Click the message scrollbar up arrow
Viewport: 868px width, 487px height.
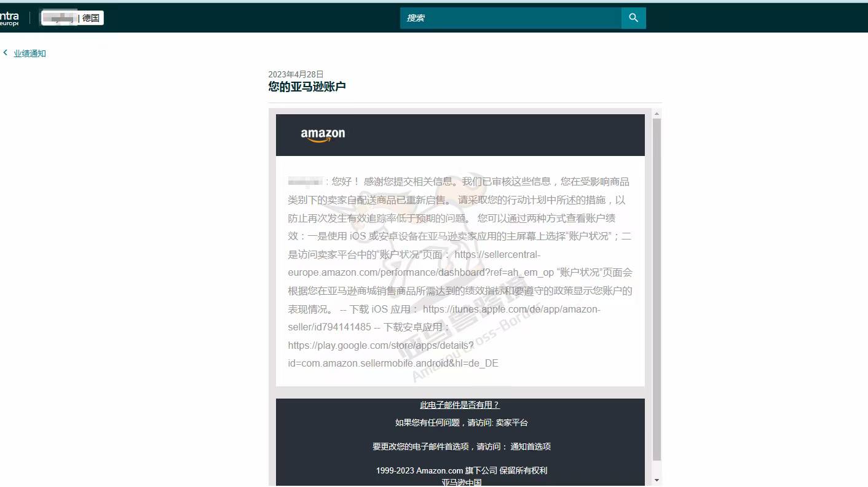[x=657, y=114]
